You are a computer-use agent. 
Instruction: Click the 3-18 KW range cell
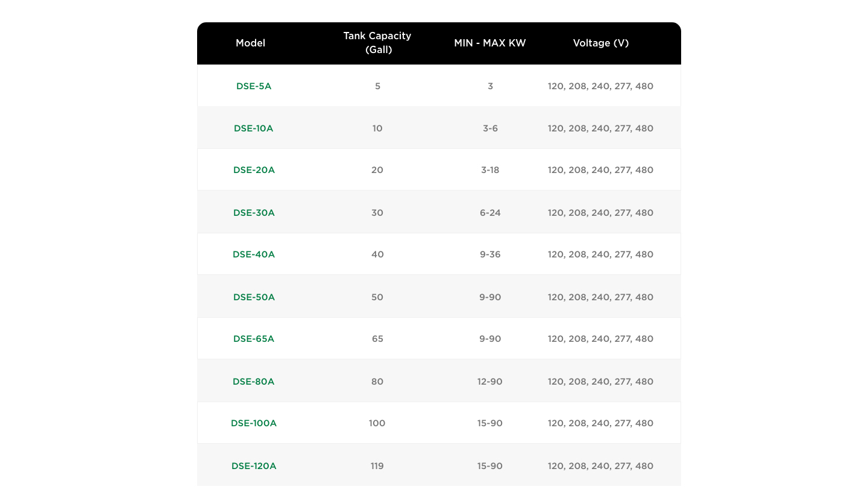pyautogui.click(x=490, y=170)
